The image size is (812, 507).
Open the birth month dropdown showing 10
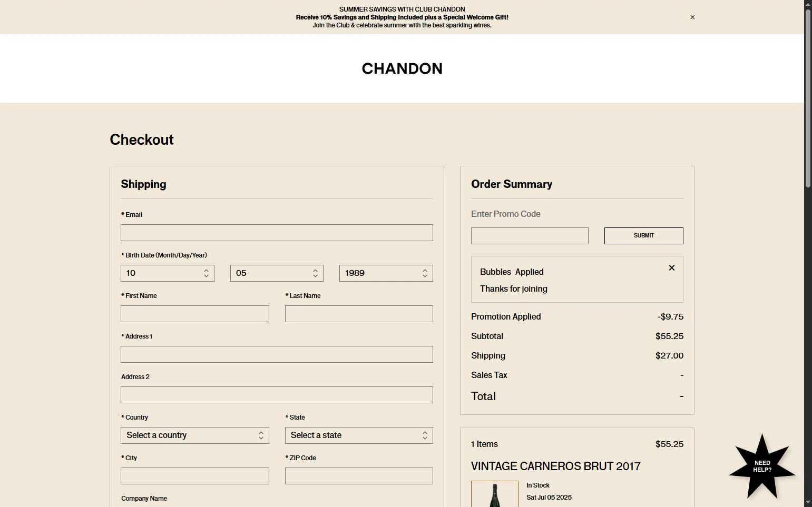pyautogui.click(x=168, y=273)
